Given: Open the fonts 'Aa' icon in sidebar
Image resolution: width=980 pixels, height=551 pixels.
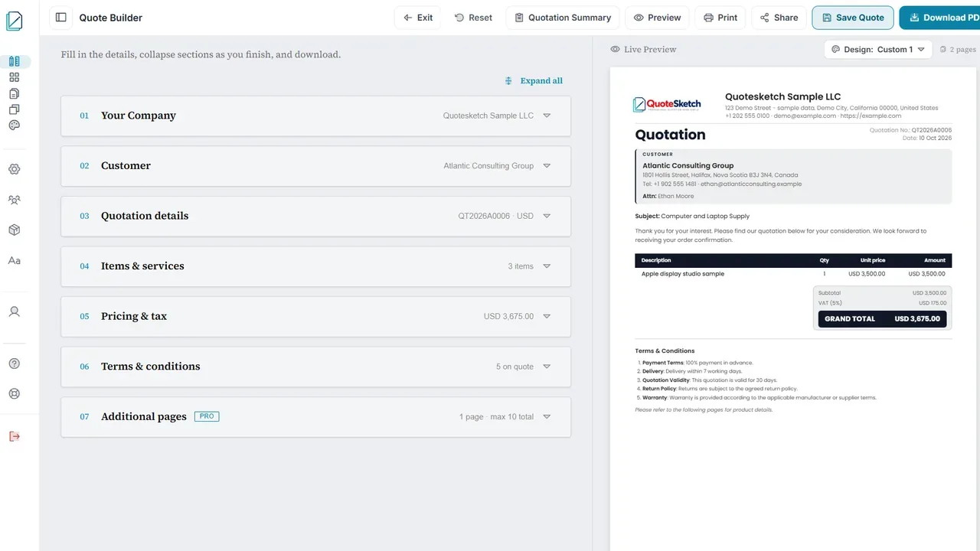Looking at the screenshot, I should pos(15,261).
